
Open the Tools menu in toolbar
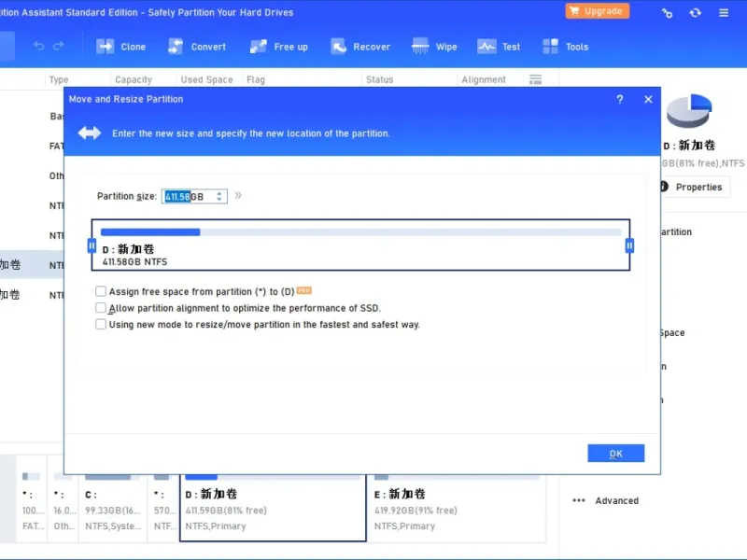tap(566, 47)
